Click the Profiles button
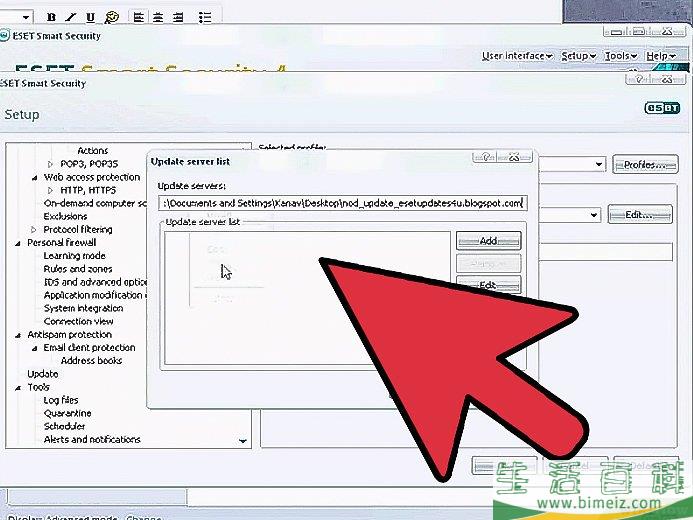 click(x=645, y=165)
